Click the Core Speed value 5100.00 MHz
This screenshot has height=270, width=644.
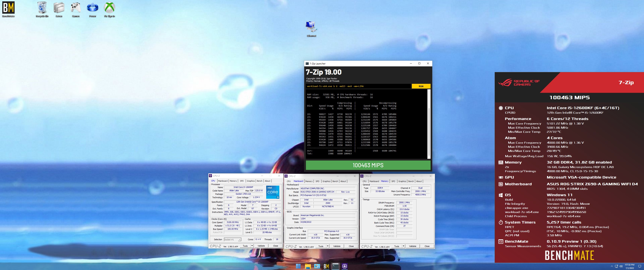[233, 222]
